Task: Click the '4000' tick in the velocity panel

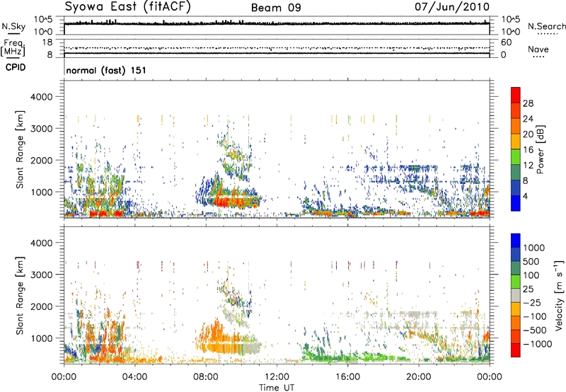Action: click(x=41, y=243)
